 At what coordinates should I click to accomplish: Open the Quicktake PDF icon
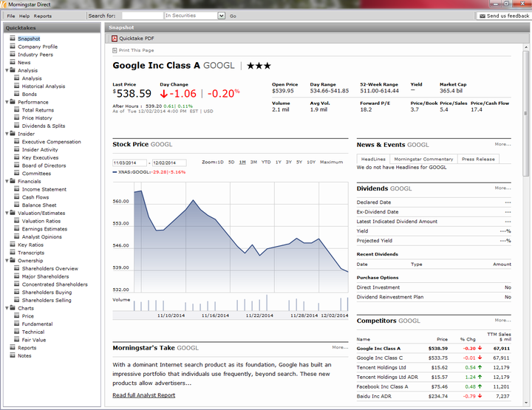point(115,38)
